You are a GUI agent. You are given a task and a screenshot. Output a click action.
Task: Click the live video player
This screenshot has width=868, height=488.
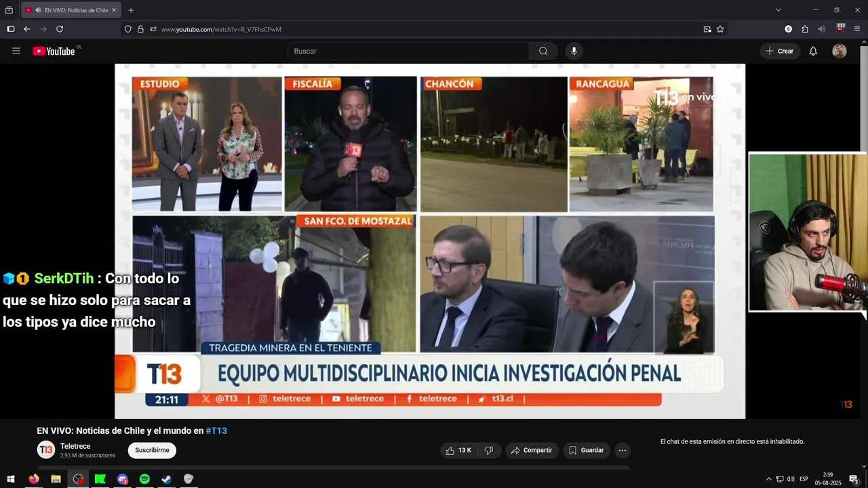[x=430, y=241]
